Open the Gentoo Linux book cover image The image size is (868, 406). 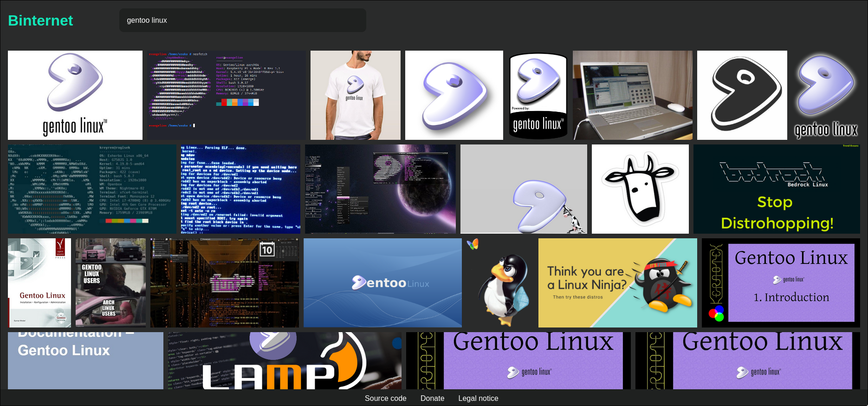[39, 283]
